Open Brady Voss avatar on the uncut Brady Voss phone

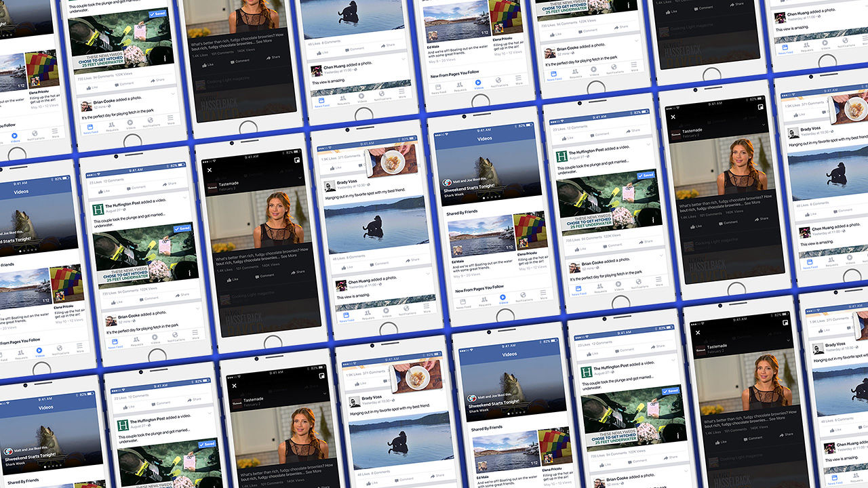(330, 186)
